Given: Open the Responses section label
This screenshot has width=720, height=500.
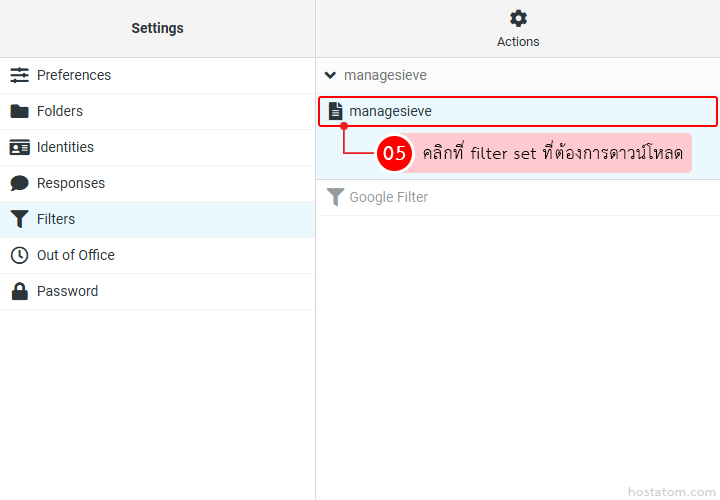Looking at the screenshot, I should click(x=71, y=183).
